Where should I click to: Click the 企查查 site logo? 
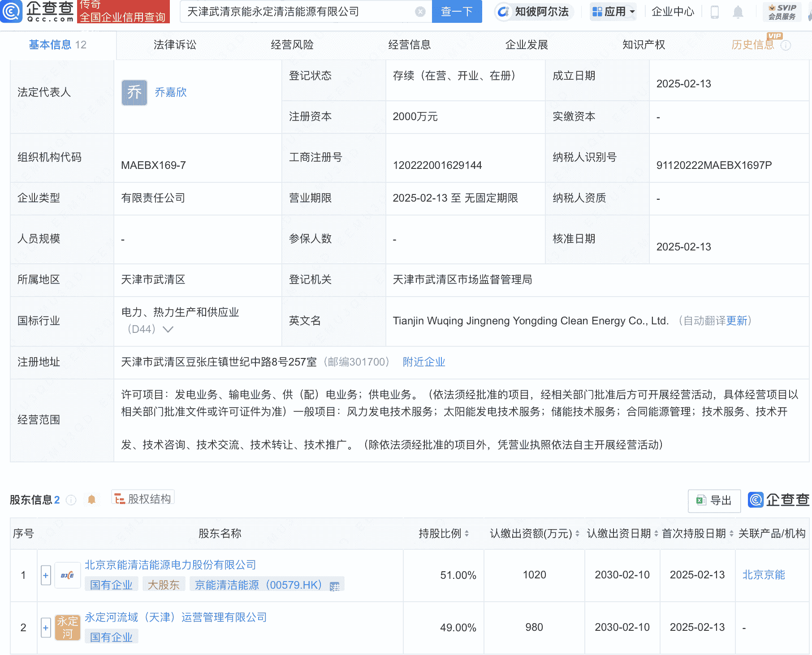click(38, 12)
